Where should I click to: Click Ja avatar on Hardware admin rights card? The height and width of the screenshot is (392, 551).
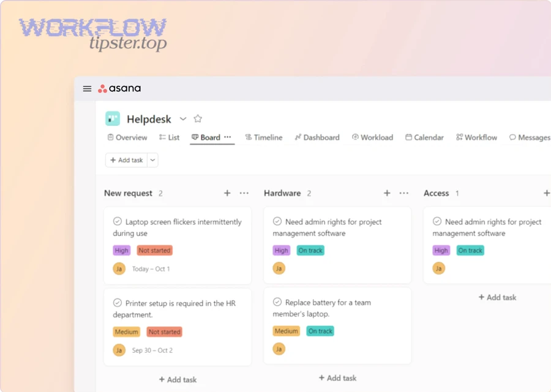pos(279,268)
